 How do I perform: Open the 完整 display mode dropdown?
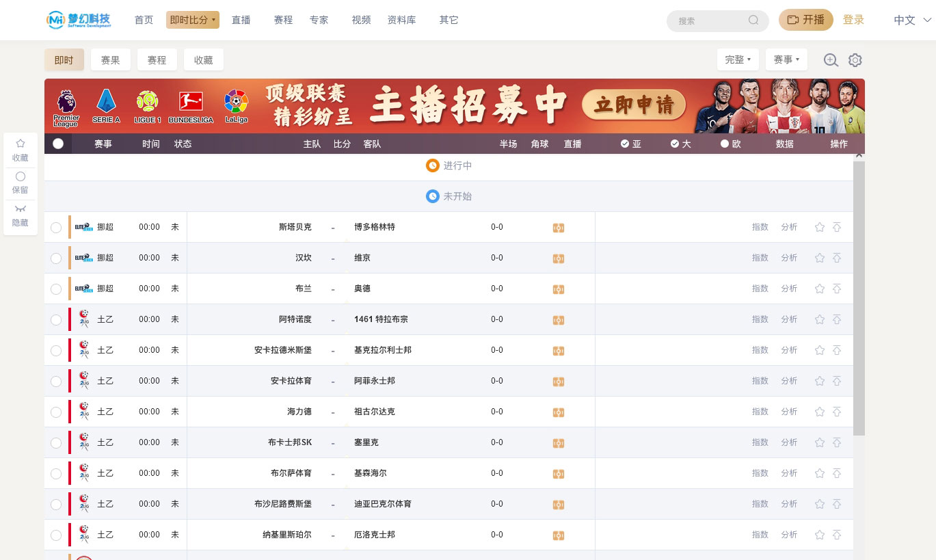tap(738, 59)
